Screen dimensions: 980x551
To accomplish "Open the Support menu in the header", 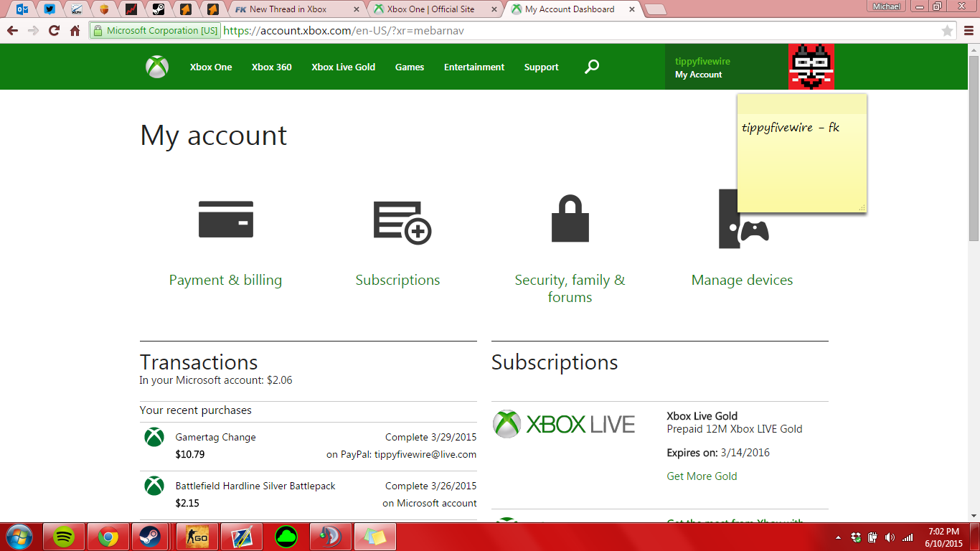I will pyautogui.click(x=541, y=67).
